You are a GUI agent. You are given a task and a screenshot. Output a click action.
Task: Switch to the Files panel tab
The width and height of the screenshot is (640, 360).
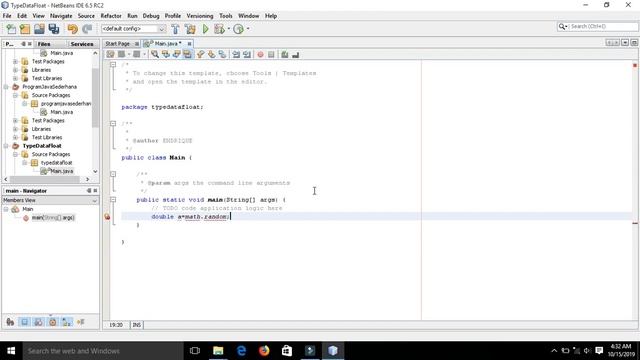click(44, 44)
